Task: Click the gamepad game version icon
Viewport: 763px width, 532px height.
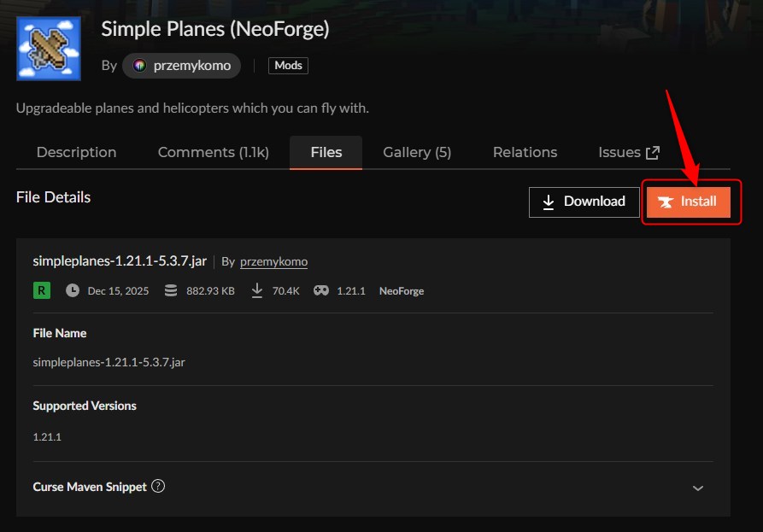Action: pos(320,290)
